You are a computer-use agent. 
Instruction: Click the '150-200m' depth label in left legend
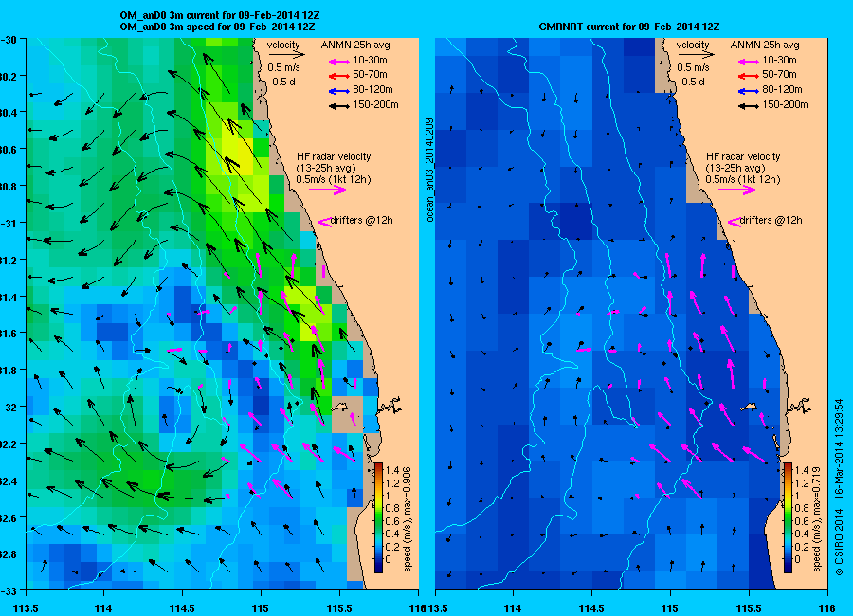376,104
